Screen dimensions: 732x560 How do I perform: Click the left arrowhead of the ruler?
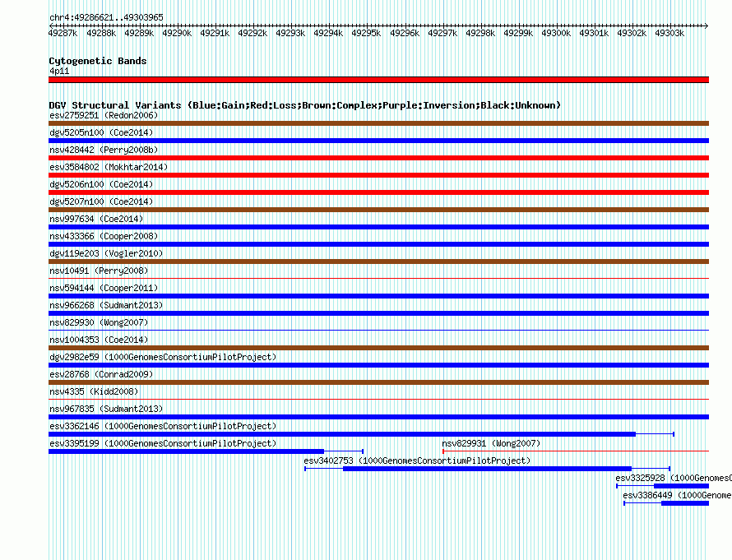tap(51, 25)
